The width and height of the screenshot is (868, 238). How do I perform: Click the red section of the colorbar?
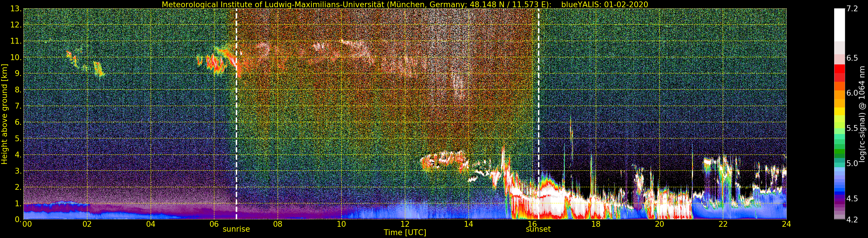[839, 72]
